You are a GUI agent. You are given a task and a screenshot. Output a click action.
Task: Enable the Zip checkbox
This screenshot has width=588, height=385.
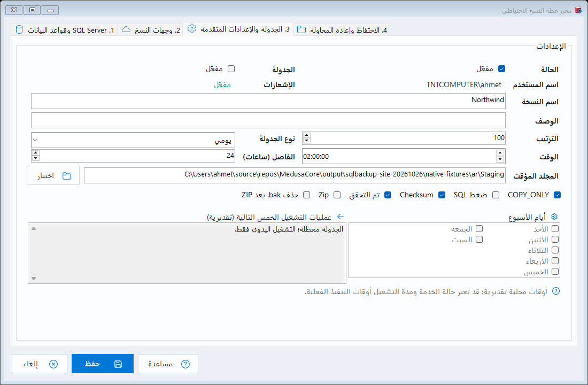point(337,195)
